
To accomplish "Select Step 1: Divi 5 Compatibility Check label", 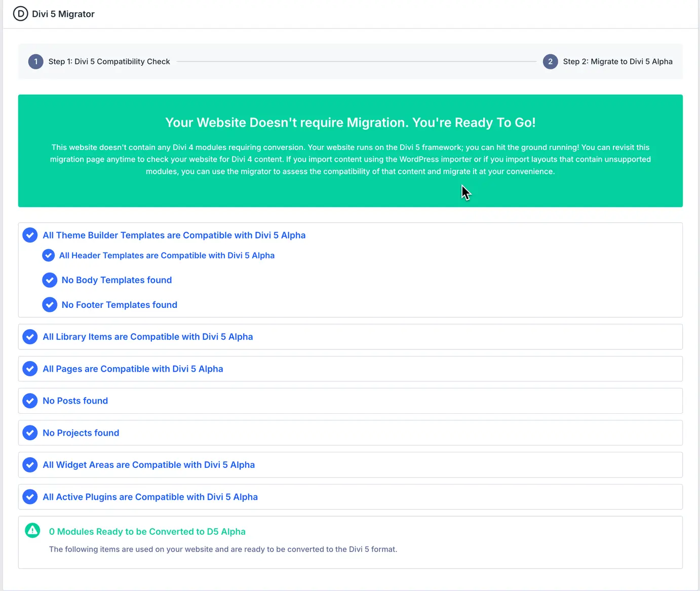I will pyautogui.click(x=109, y=61).
